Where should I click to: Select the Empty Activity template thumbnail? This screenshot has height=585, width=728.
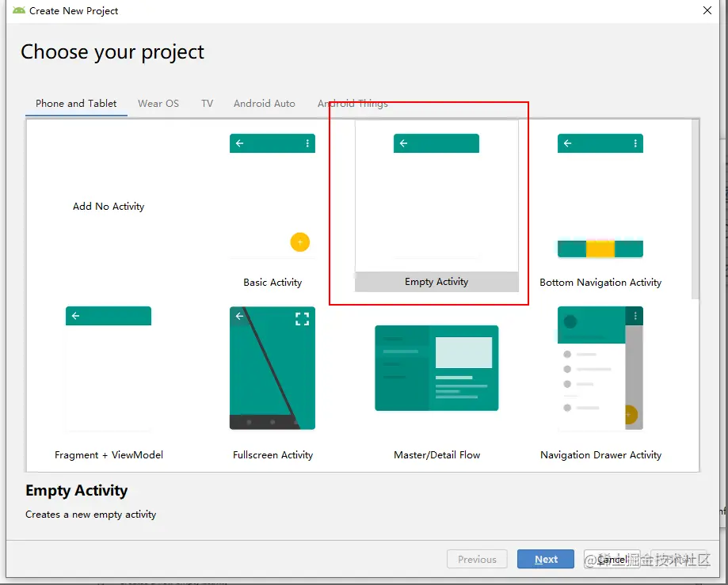pos(436,196)
